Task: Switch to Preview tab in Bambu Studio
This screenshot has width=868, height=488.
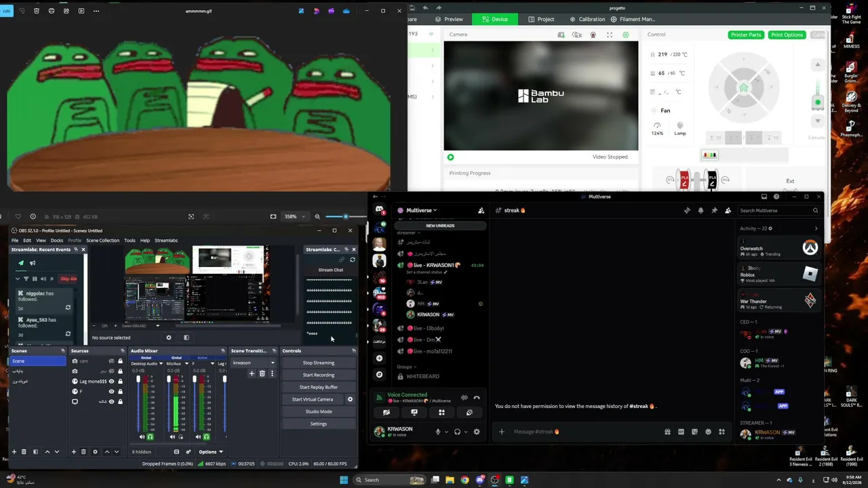Action: tap(450, 19)
